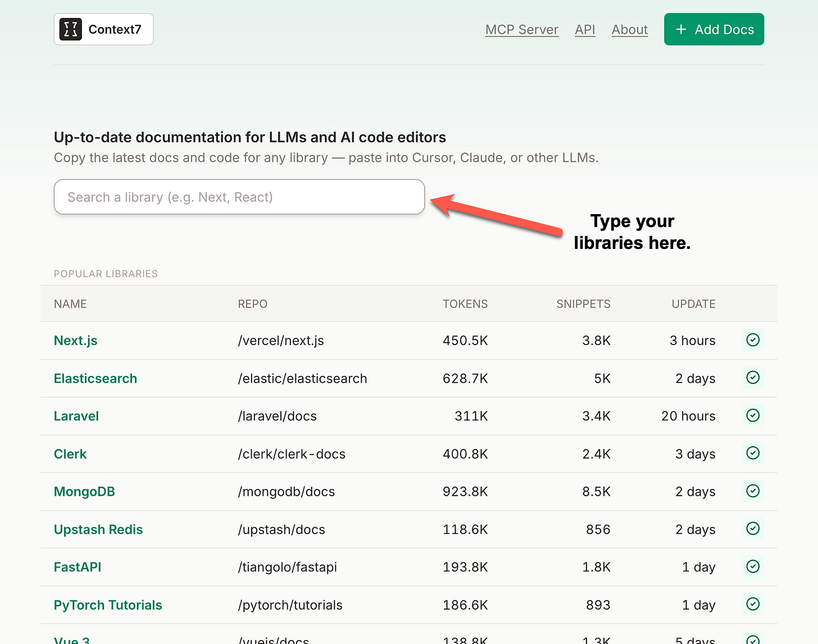This screenshot has height=644, width=818.
Task: Open the Elasticsearch library docs
Action: pos(96,378)
